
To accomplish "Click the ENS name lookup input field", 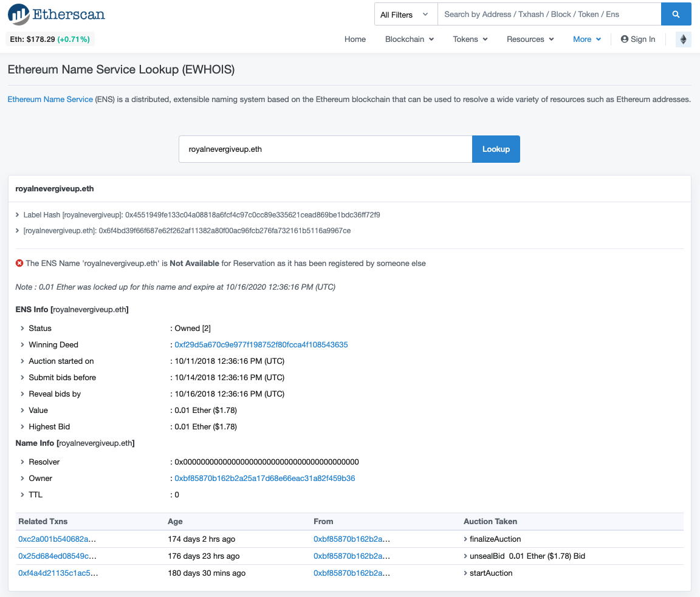I will (x=325, y=149).
